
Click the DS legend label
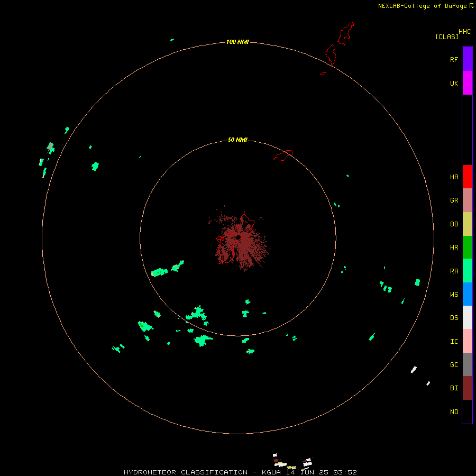coord(454,318)
